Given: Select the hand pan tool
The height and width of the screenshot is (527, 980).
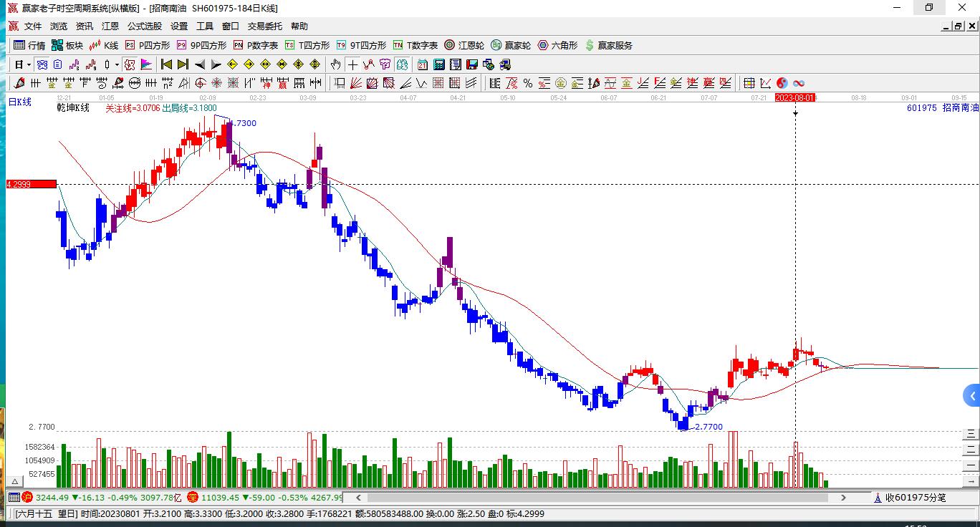Looking at the screenshot, I should [335, 64].
